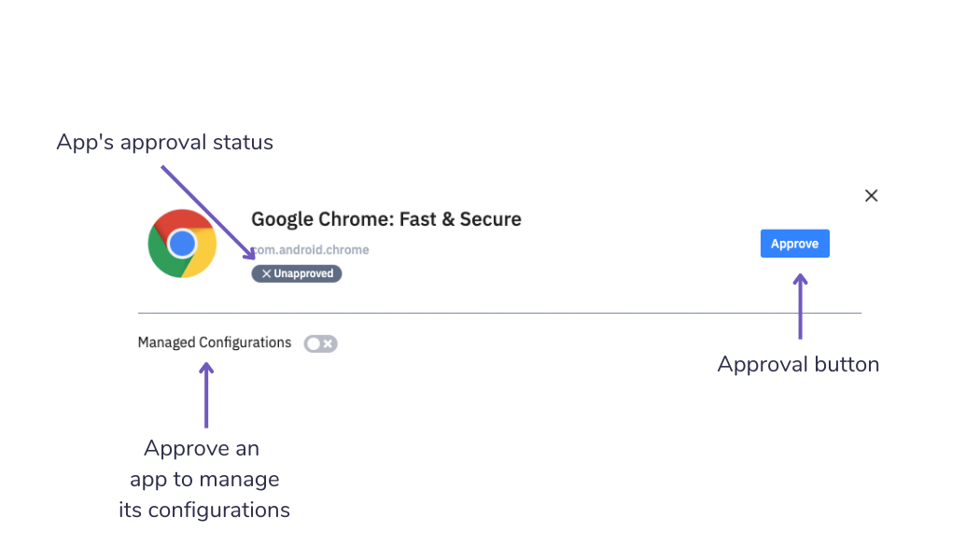
Task: Click the dialog close X icon
Action: click(x=871, y=195)
